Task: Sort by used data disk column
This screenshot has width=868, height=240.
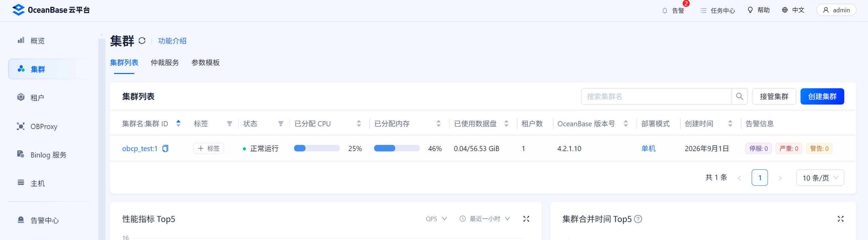Action: [506, 124]
